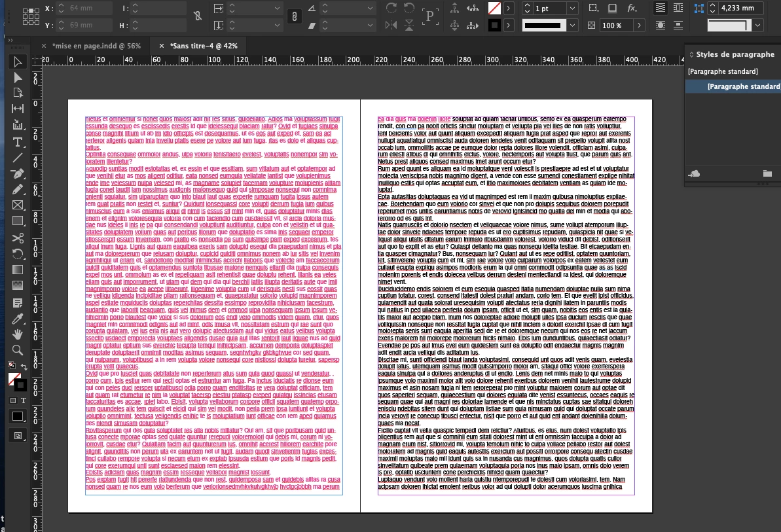
Task: Open the shear angle dropdown
Action: point(370,26)
